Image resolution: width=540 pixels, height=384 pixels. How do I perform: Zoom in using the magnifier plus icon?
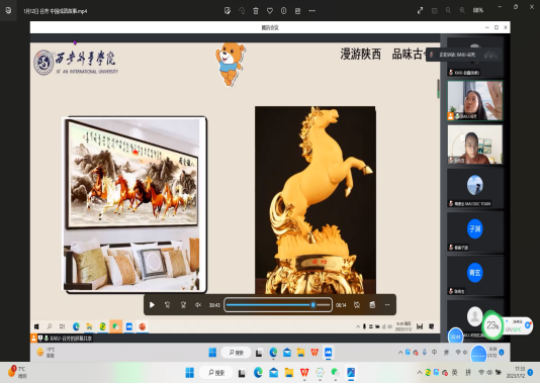pos(462,11)
